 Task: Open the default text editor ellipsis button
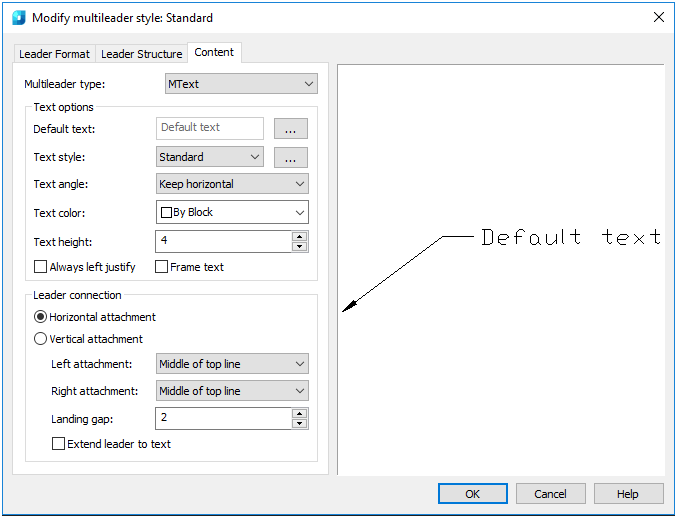pos(291,128)
